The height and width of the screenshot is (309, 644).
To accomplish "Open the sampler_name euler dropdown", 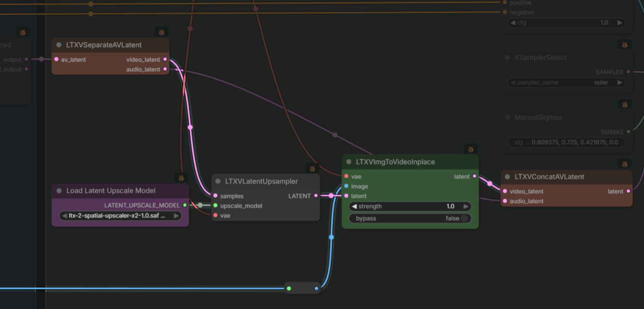I will [566, 82].
